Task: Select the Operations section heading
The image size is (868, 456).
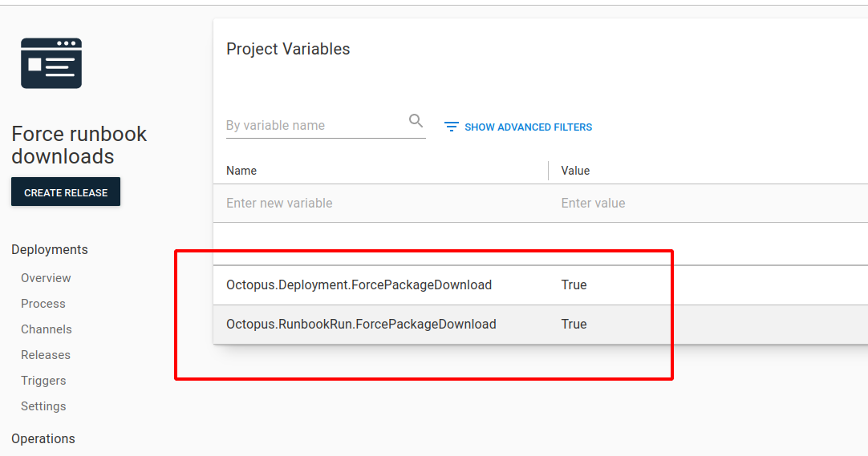Action: [x=43, y=439]
